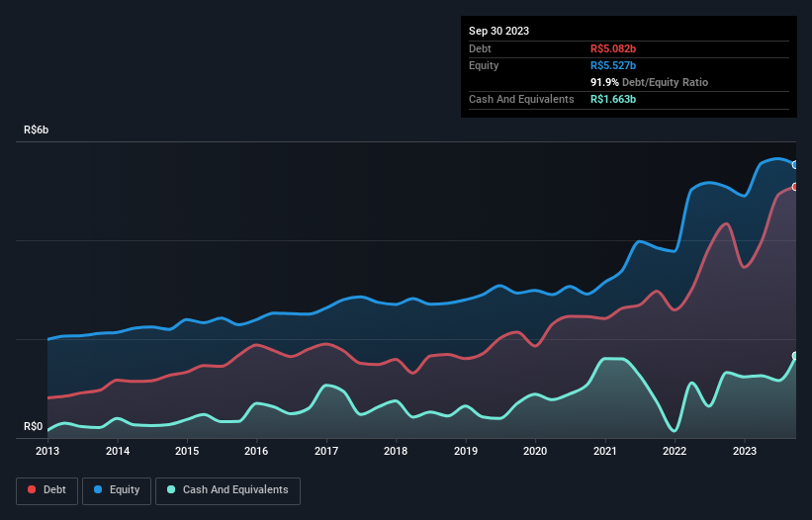Click the 2015 x-axis label
812x520 pixels.
pos(187,451)
